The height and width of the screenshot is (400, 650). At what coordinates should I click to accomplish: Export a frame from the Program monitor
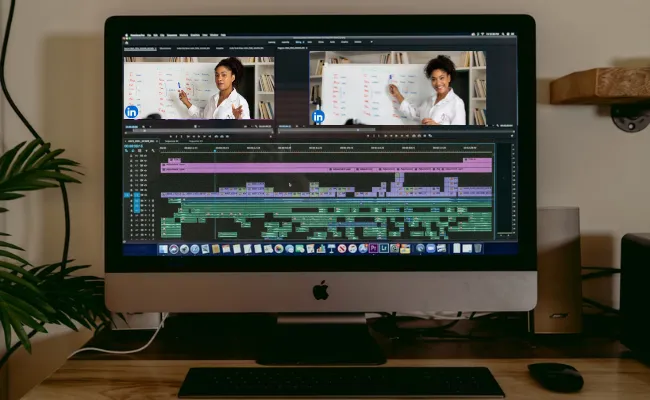pos(424,136)
